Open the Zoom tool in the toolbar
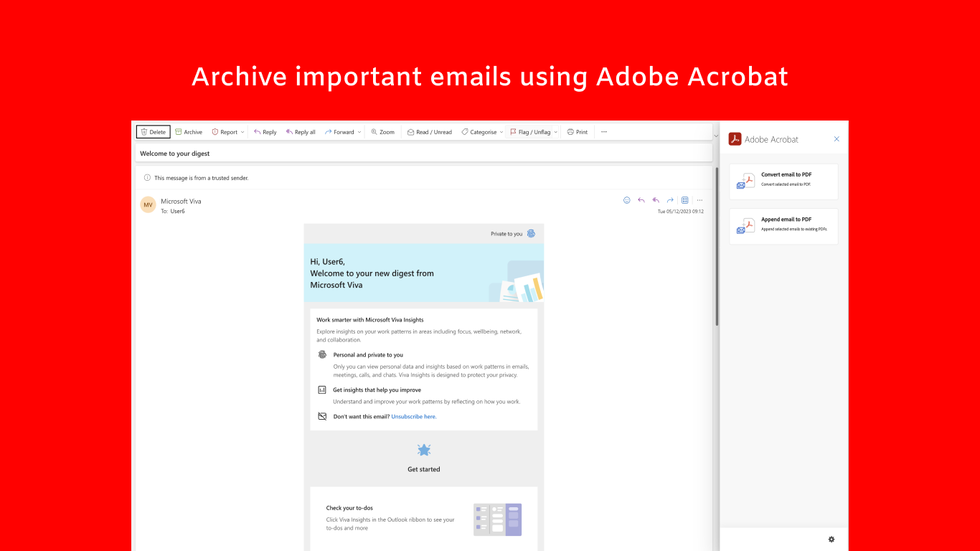The image size is (980, 551). tap(383, 132)
